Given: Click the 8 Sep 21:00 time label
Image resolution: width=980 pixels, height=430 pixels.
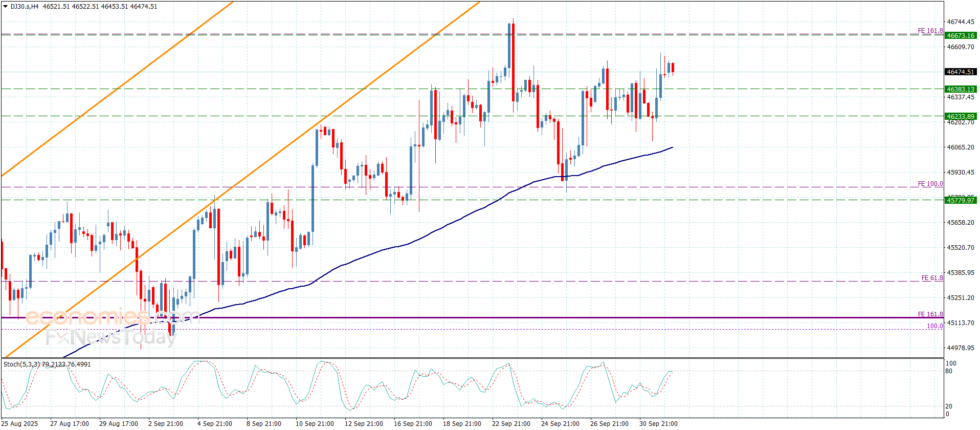Looking at the screenshot, I should pos(264,424).
